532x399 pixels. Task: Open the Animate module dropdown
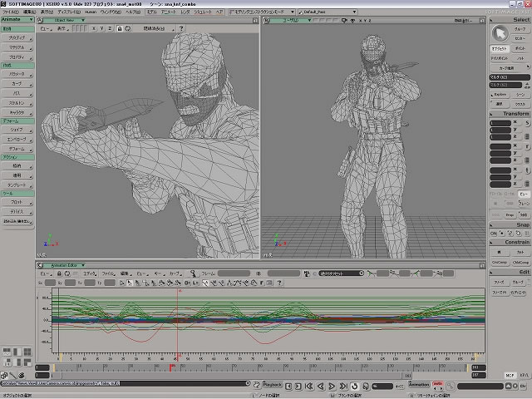coord(17,19)
